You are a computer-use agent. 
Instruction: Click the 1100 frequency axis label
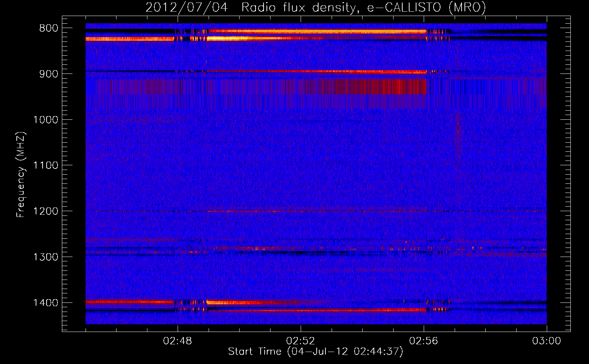(x=46, y=166)
